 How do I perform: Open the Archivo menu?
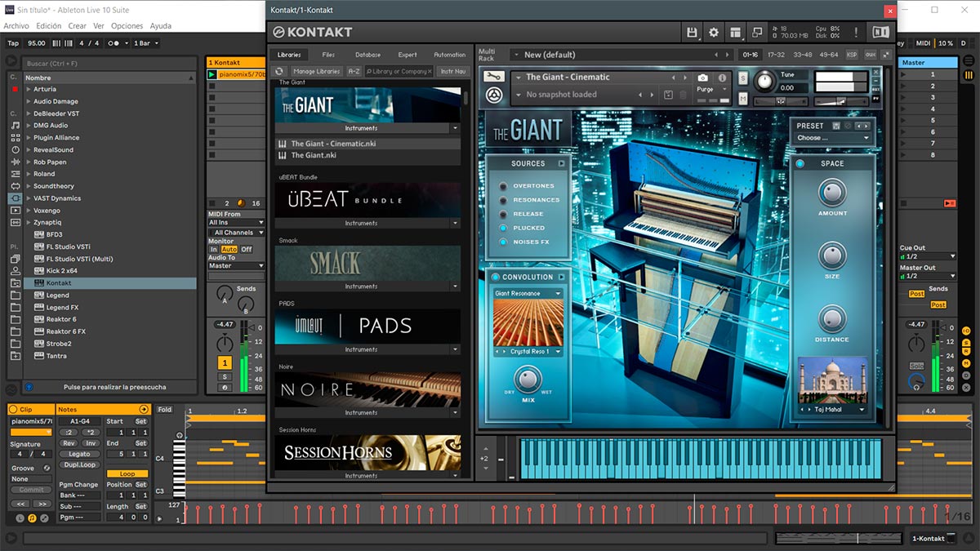click(16, 26)
